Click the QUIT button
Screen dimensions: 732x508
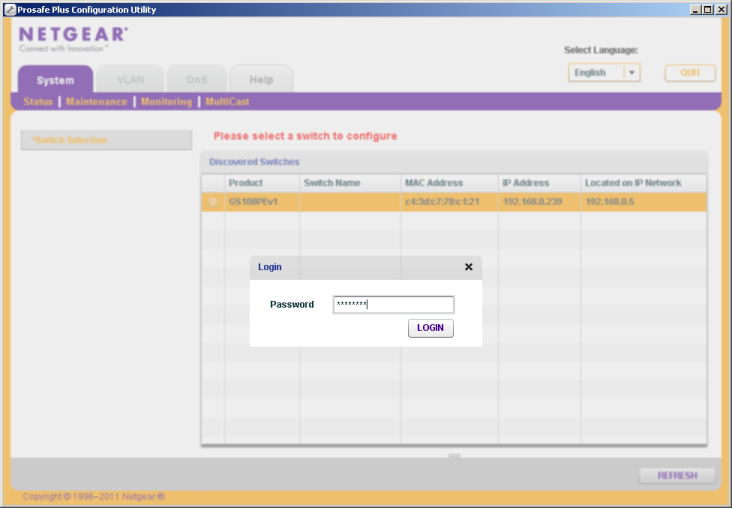690,73
